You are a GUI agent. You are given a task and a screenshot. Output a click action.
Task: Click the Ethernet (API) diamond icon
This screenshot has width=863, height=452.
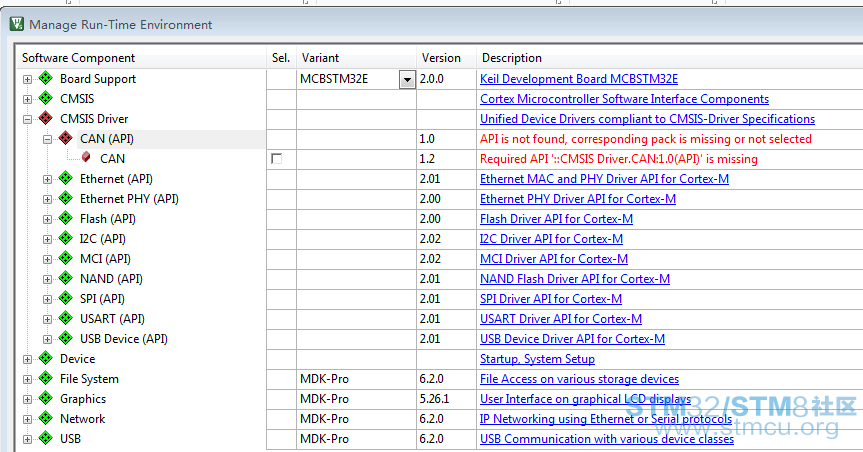point(65,178)
